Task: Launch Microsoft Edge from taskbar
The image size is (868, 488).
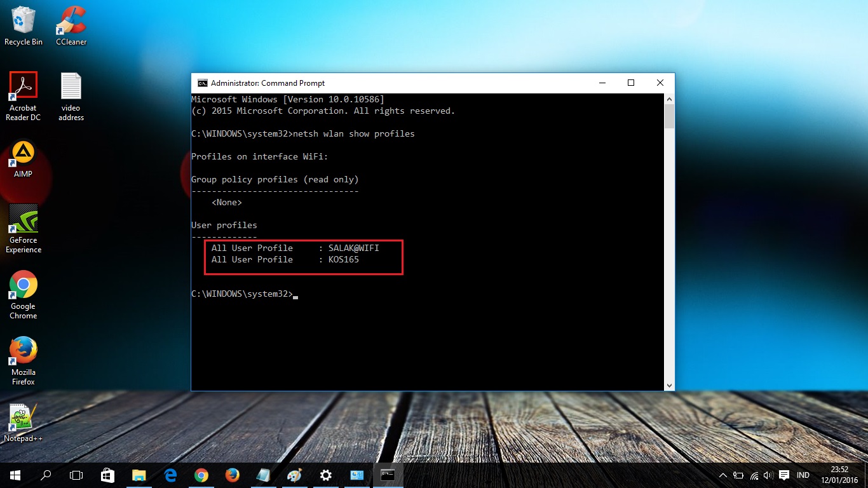Action: coord(170,475)
